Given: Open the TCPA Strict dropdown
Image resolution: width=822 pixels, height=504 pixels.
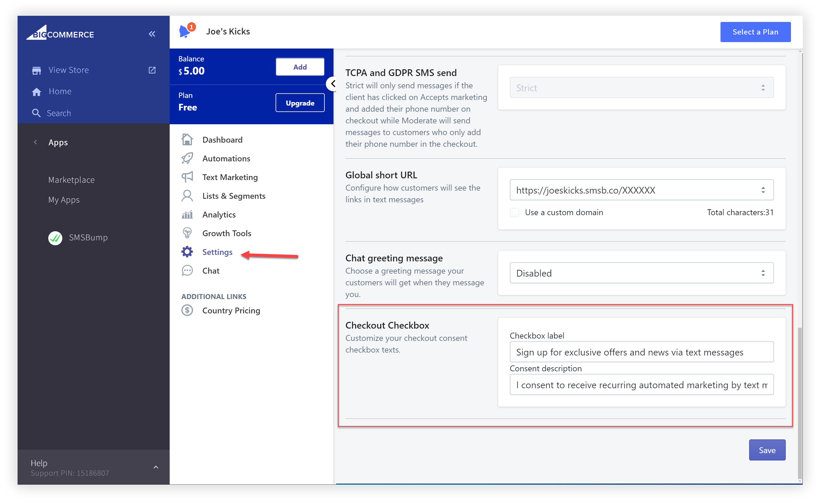Looking at the screenshot, I should coord(642,88).
